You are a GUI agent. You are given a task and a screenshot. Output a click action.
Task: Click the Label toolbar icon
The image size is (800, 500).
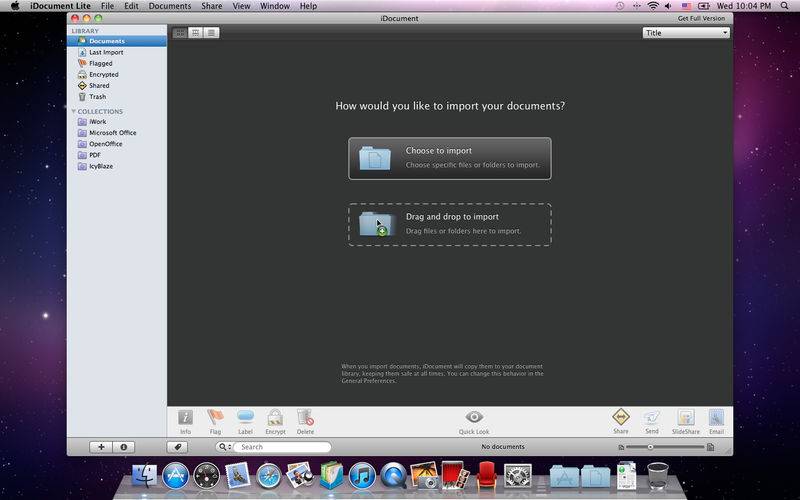point(245,418)
